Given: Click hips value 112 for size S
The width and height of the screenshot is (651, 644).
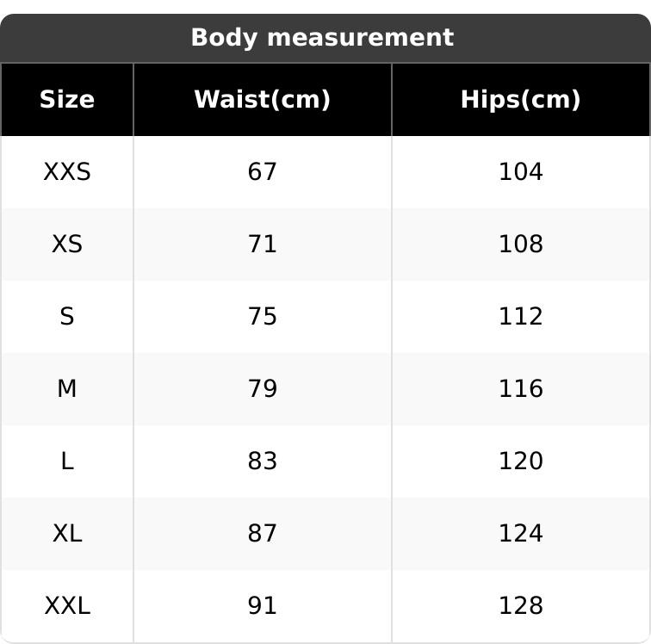Looking at the screenshot, I should tap(520, 317).
